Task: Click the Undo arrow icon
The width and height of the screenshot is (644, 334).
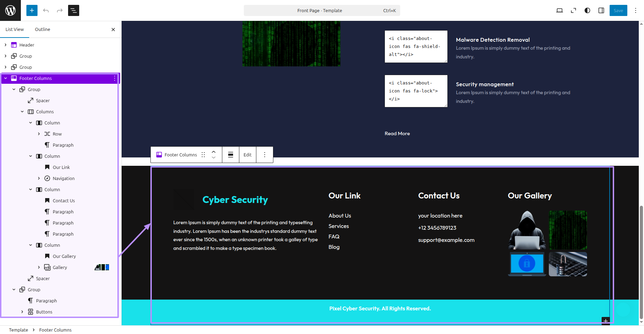Action: tap(46, 10)
